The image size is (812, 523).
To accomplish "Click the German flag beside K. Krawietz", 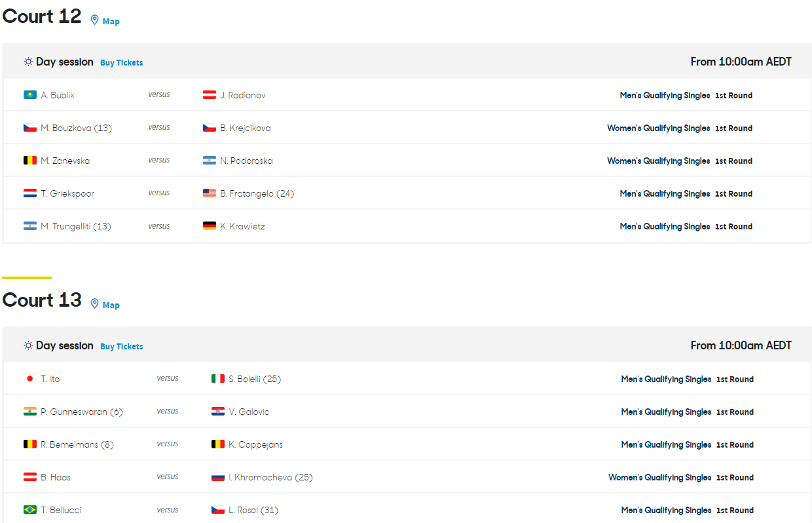I will coord(210,226).
